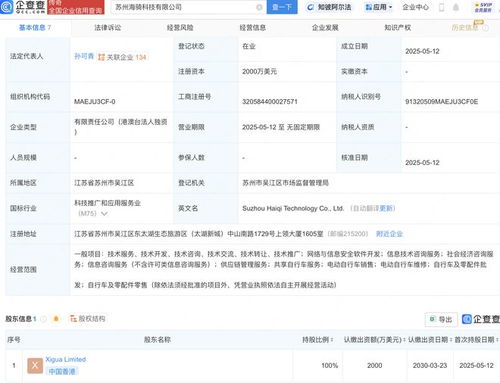This screenshot has height=383, width=500.
Task: Click the 更新 link beside the English name
Action: point(386,208)
